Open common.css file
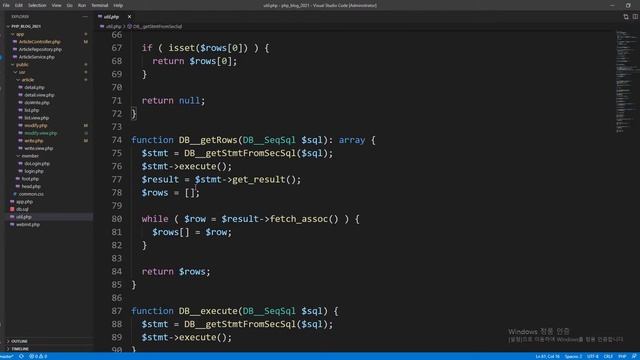The width and height of the screenshot is (640, 360). 31,194
